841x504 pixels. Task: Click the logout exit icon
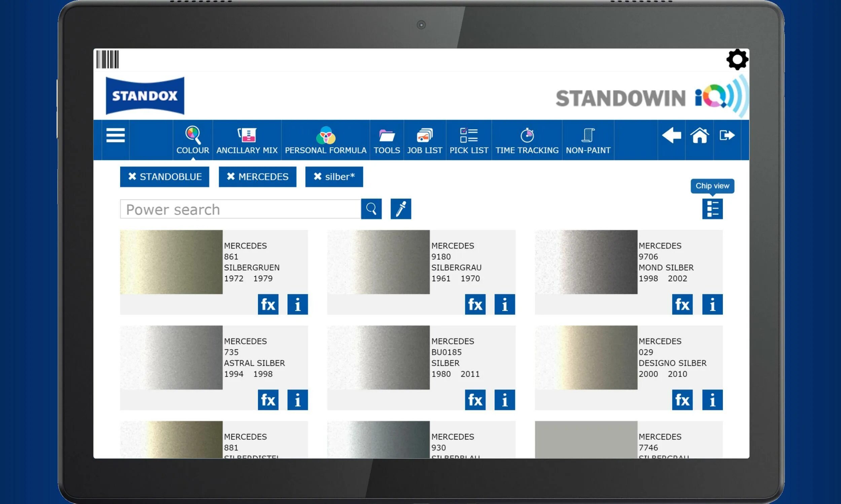(x=727, y=135)
